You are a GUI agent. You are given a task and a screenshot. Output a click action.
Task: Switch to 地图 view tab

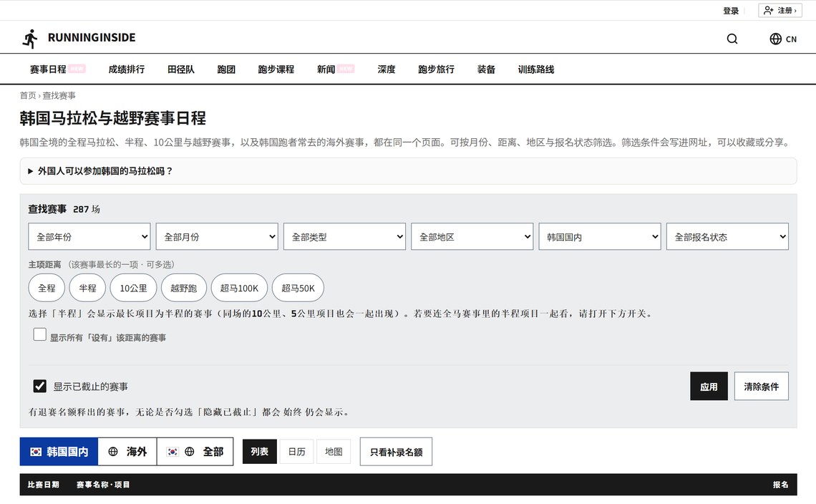point(334,452)
